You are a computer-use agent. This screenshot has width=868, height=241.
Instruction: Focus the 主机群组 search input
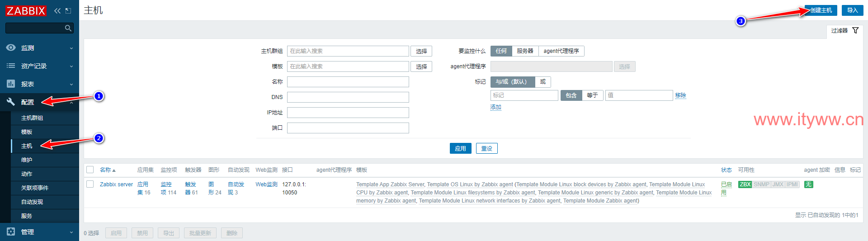(348, 51)
